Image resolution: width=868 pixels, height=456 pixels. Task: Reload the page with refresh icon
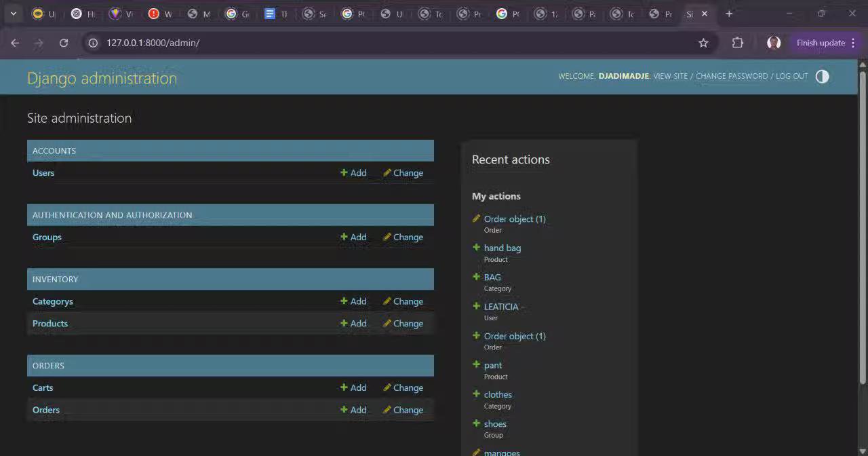[64, 43]
